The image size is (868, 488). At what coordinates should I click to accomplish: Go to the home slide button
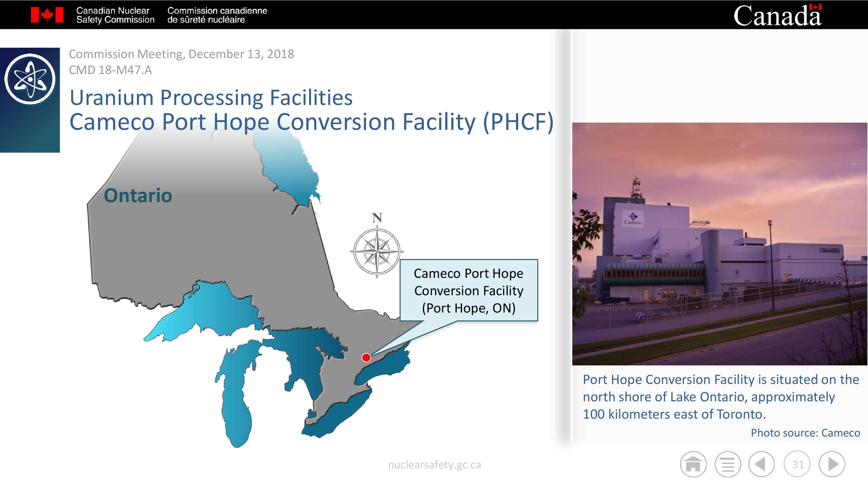[693, 464]
